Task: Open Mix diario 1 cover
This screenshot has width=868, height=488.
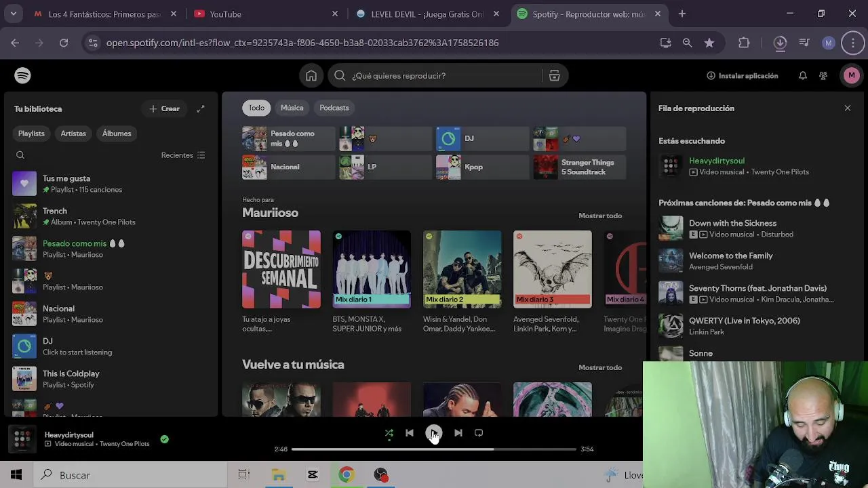Action: 372,270
